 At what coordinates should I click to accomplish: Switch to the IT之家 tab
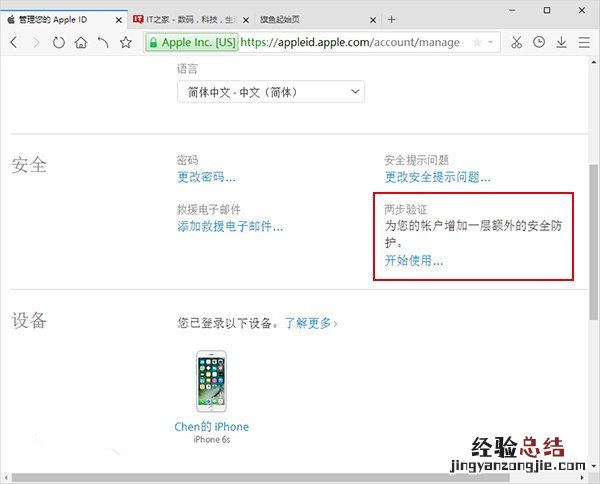[x=191, y=20]
